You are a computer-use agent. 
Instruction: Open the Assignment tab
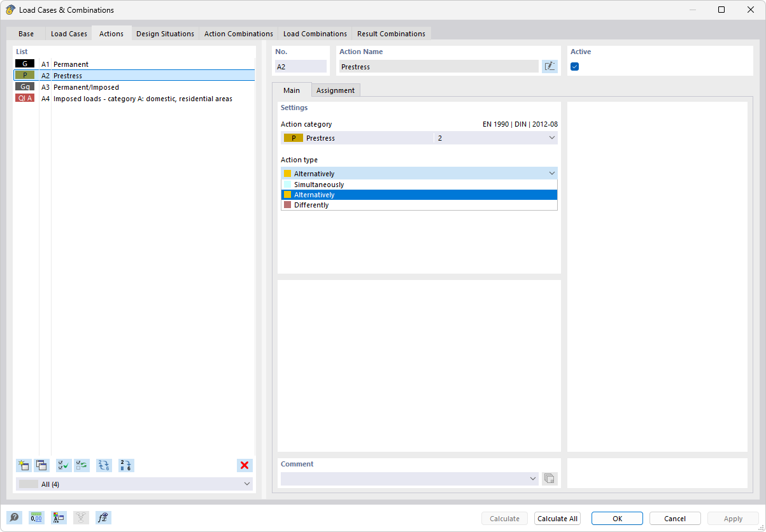336,90
